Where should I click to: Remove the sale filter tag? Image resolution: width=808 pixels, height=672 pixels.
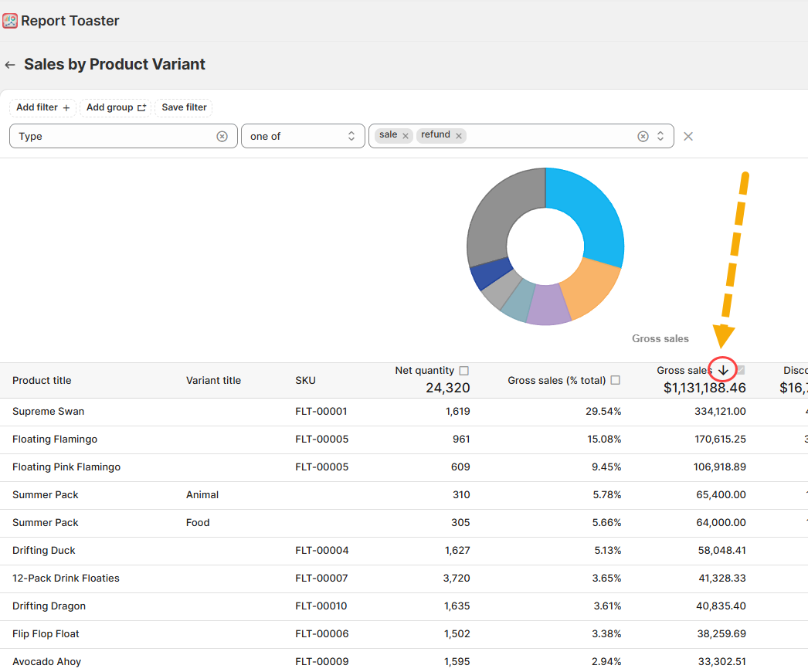406,136
